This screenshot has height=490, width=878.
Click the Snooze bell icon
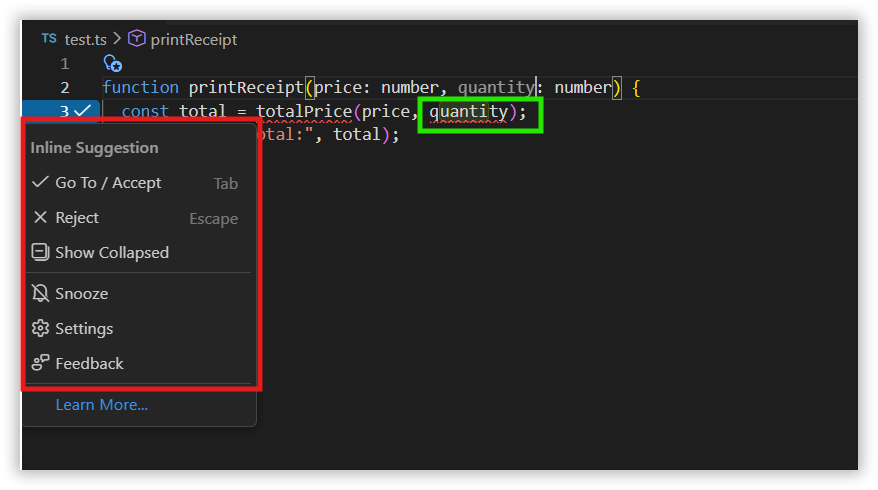(x=40, y=293)
